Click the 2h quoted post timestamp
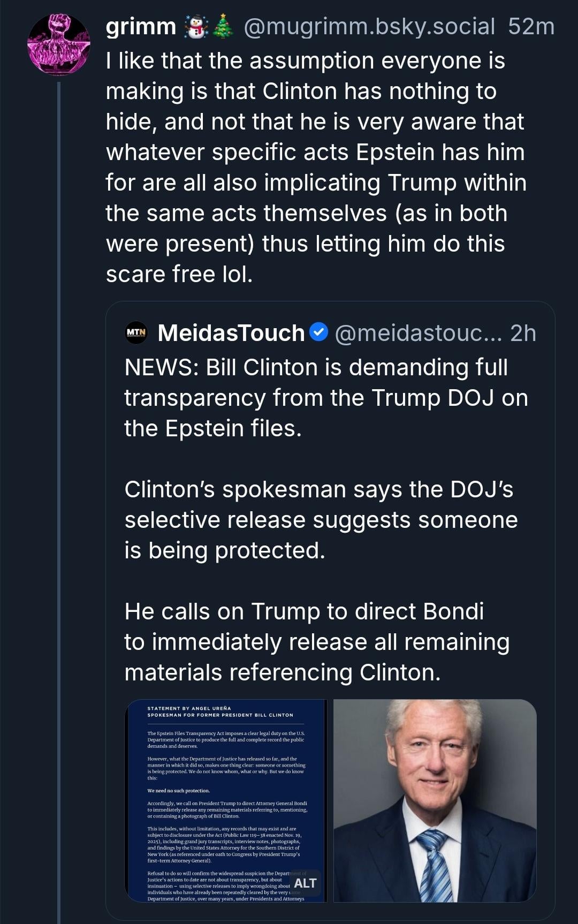The width and height of the screenshot is (578, 924). (x=523, y=333)
